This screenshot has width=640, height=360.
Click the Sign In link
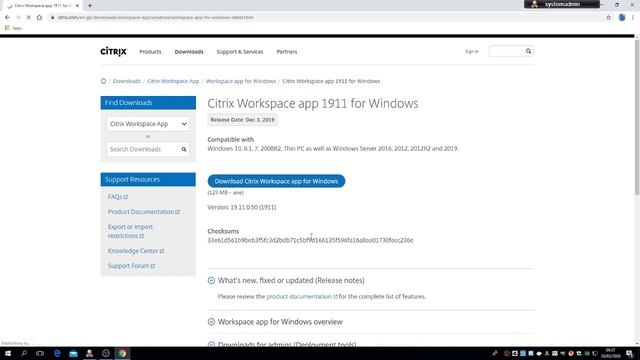point(472,51)
